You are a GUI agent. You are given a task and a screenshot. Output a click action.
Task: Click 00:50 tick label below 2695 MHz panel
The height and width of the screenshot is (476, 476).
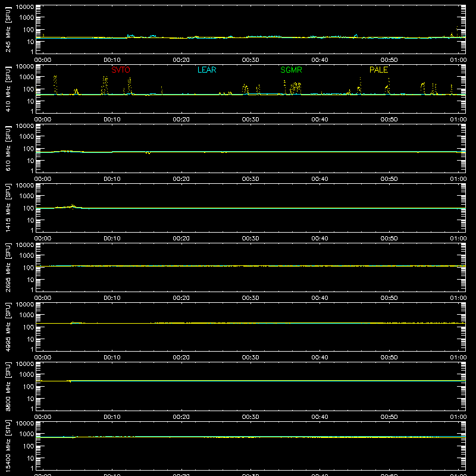[x=389, y=298]
